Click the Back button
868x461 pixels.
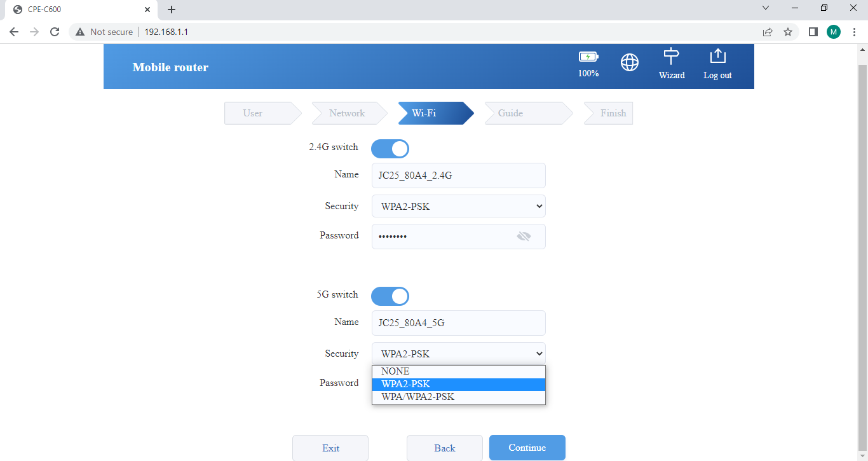pos(445,448)
